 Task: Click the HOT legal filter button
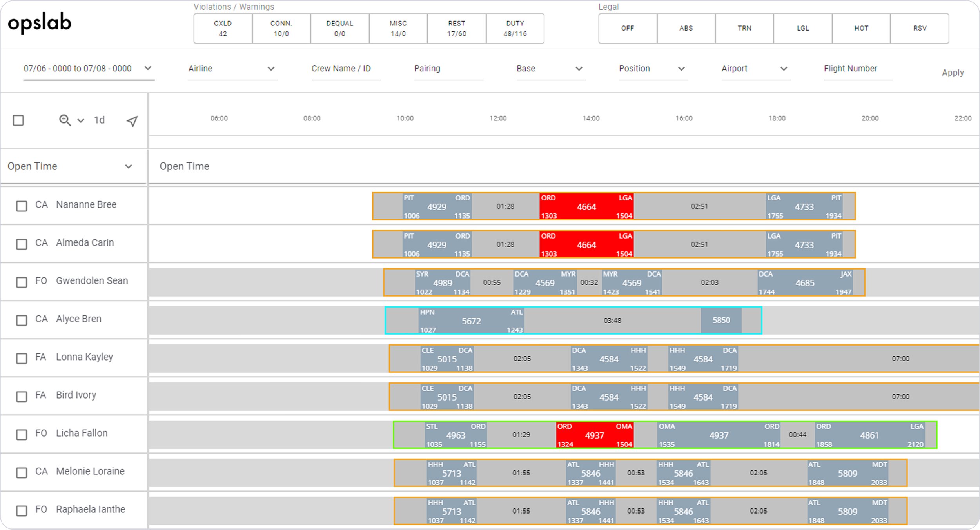[x=861, y=28]
